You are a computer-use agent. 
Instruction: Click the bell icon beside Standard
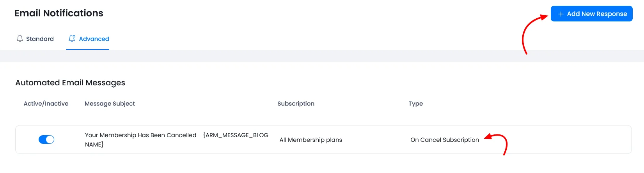20,39
